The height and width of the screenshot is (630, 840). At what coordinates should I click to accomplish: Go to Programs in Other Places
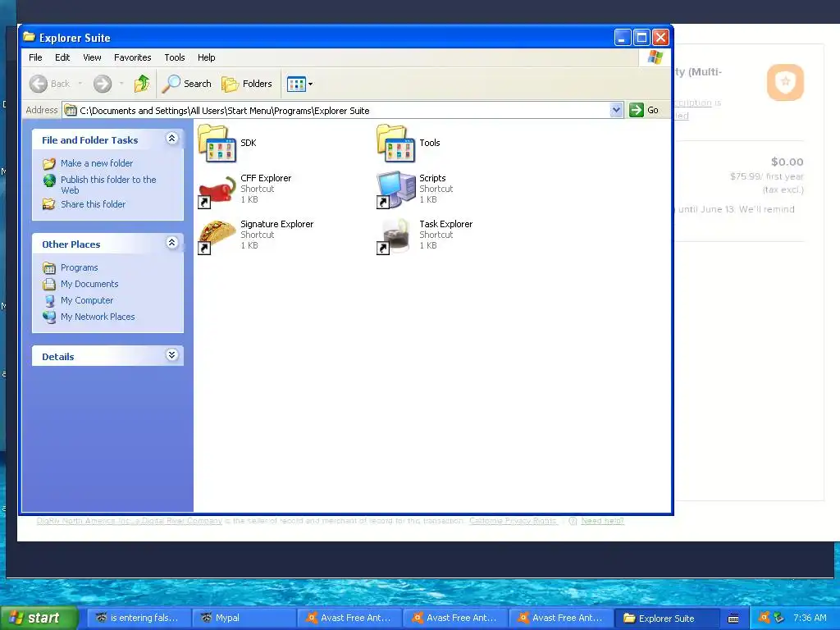(x=80, y=267)
